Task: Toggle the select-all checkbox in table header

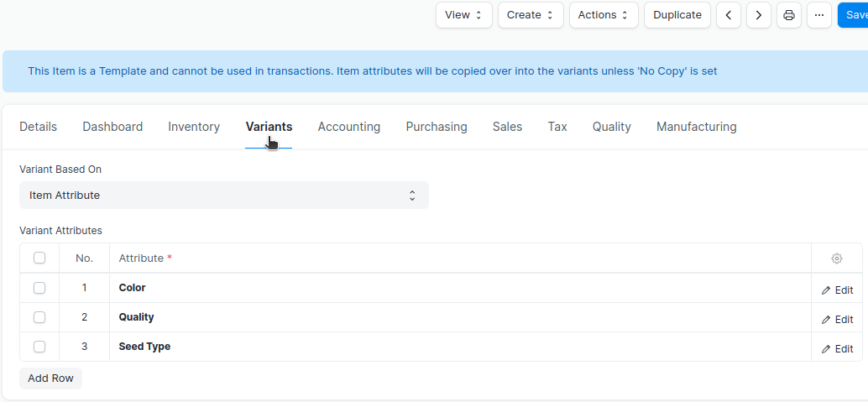Action: pyautogui.click(x=39, y=258)
